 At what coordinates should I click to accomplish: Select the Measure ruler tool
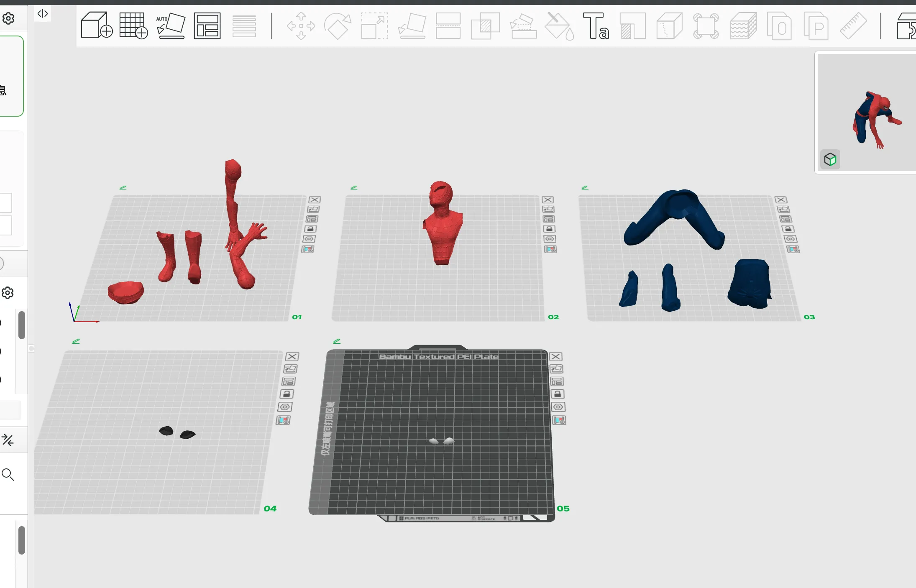click(x=853, y=26)
